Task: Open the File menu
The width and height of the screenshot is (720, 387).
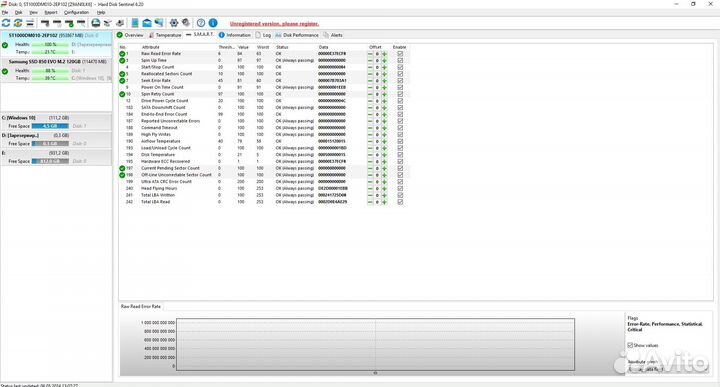Action: [5, 12]
